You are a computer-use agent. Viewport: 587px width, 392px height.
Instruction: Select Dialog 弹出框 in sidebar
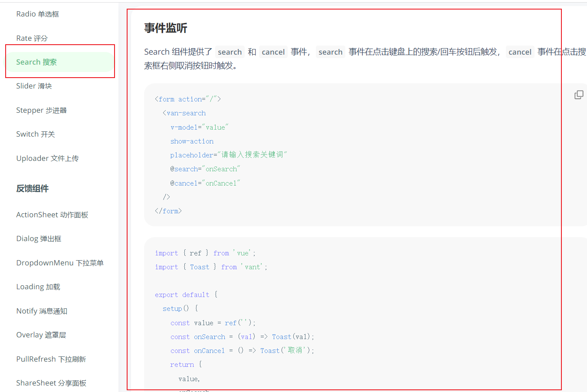[39, 238]
